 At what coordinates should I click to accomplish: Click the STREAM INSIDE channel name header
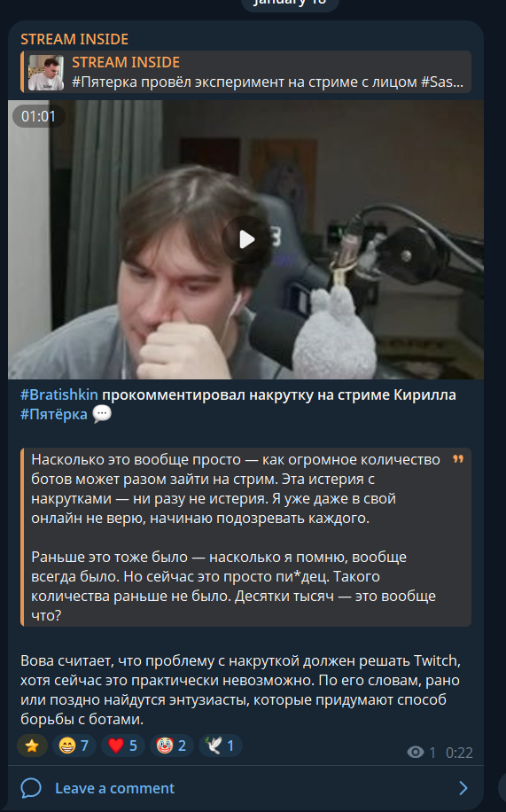[74, 39]
